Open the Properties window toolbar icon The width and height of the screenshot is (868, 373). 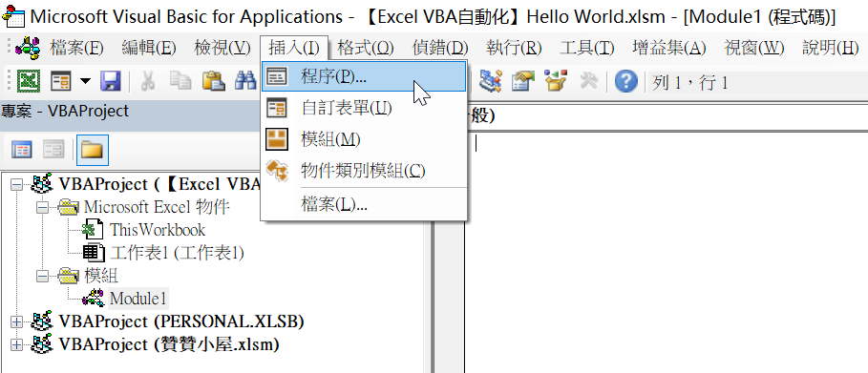pos(522,81)
